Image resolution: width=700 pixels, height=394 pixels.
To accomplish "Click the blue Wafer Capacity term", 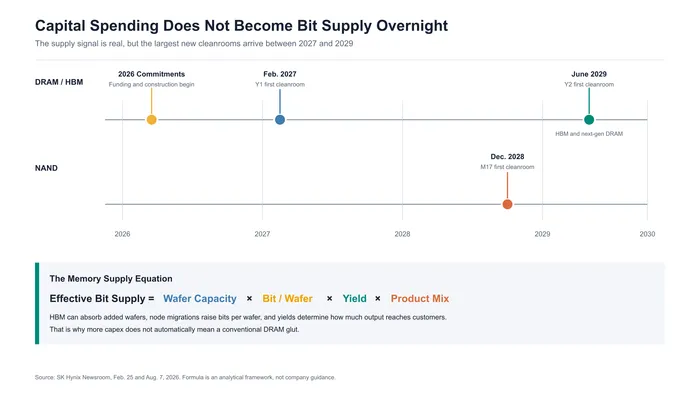I will click(x=200, y=299).
